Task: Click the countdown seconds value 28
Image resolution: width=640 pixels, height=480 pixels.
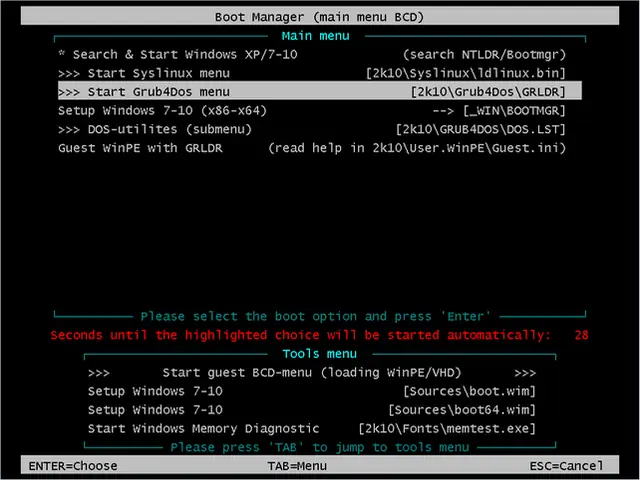Action: [581, 335]
